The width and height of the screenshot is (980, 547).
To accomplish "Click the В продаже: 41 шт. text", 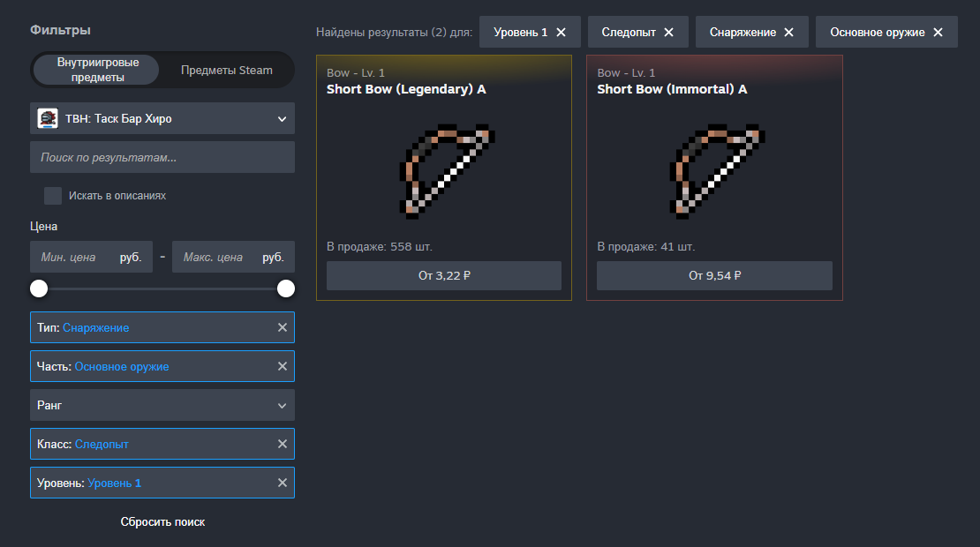I will (645, 247).
